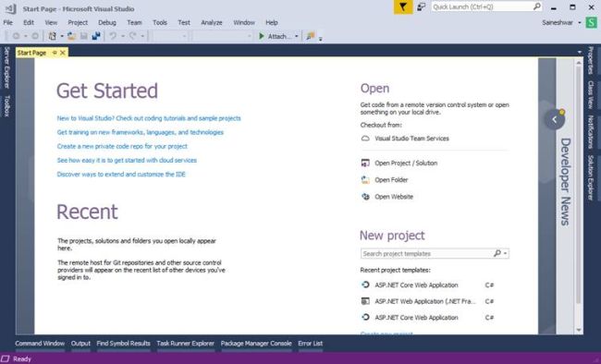Select first ASP.NET Core Web Application template

(x=416, y=285)
